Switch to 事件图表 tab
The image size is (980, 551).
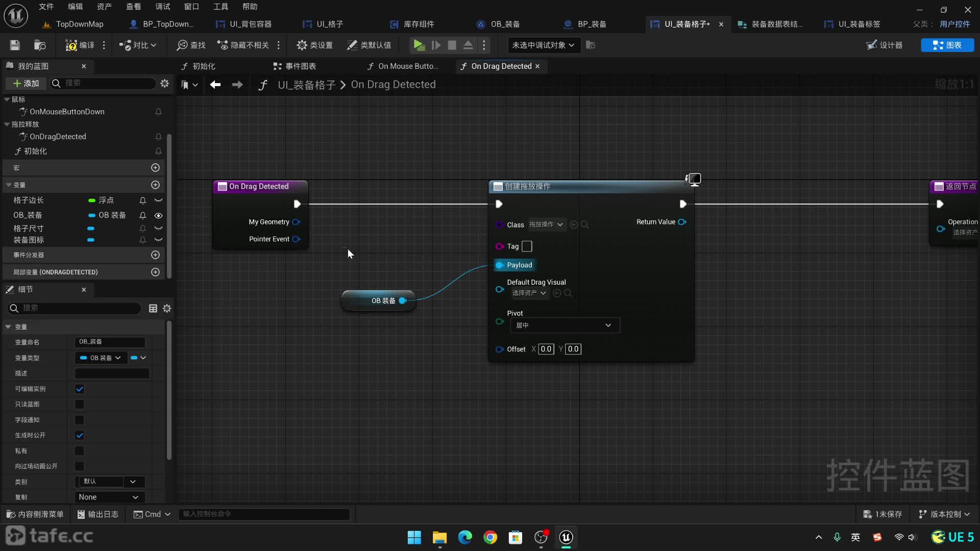coord(300,66)
